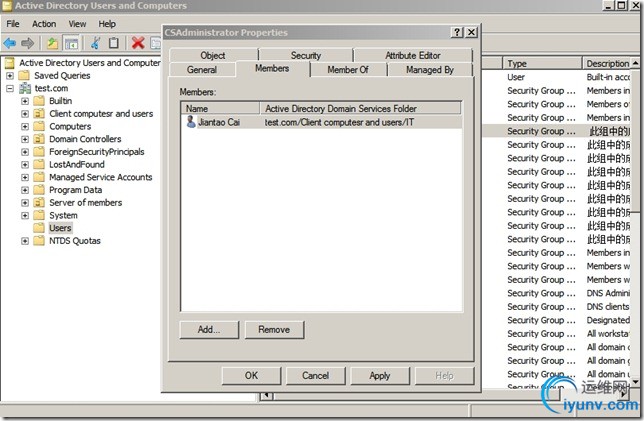
Task: Expand the ForeignSecurityPrincipals node
Action: pyautogui.click(x=25, y=152)
